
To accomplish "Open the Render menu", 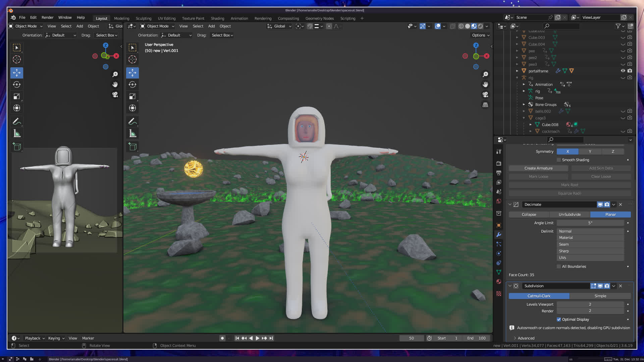I will 47,17.
